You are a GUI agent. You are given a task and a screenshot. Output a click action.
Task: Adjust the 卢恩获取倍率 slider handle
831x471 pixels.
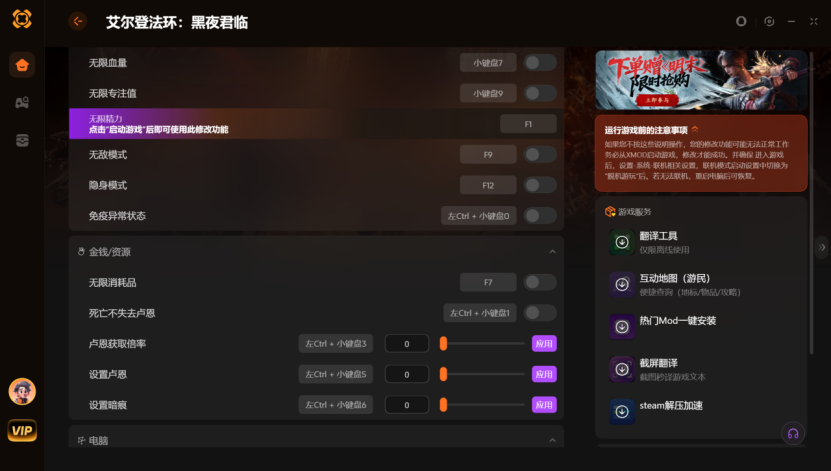(x=443, y=343)
